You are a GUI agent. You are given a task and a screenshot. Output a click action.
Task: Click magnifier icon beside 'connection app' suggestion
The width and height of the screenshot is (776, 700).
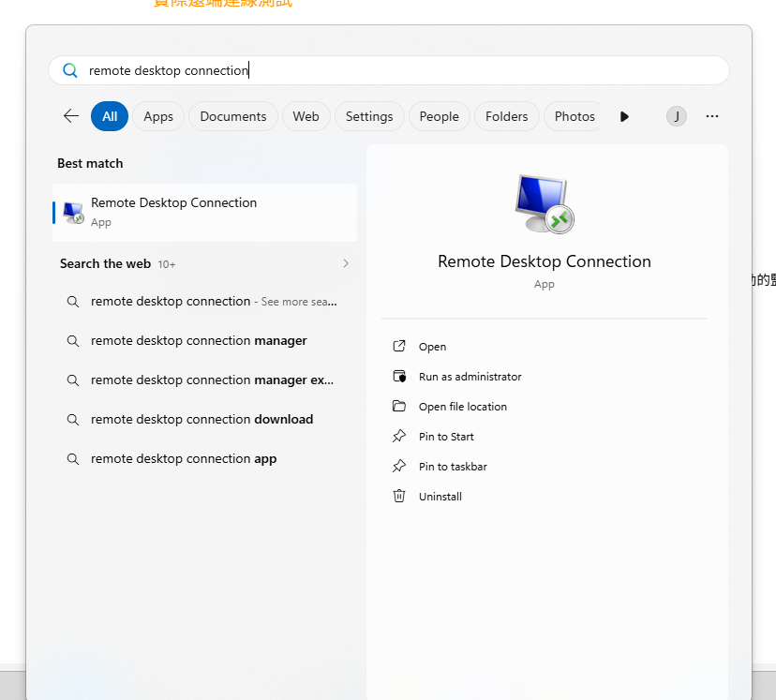click(73, 459)
